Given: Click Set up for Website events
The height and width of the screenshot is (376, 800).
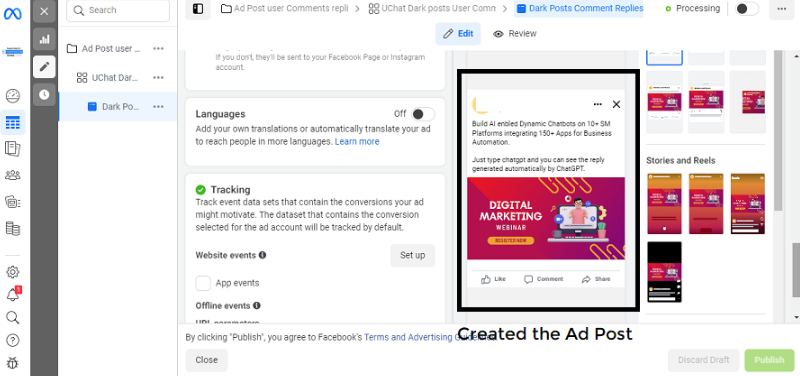Looking at the screenshot, I should 413,256.
